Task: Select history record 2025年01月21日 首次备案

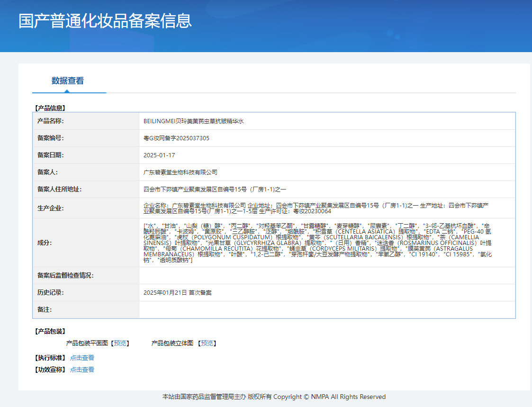Action: tap(178, 293)
